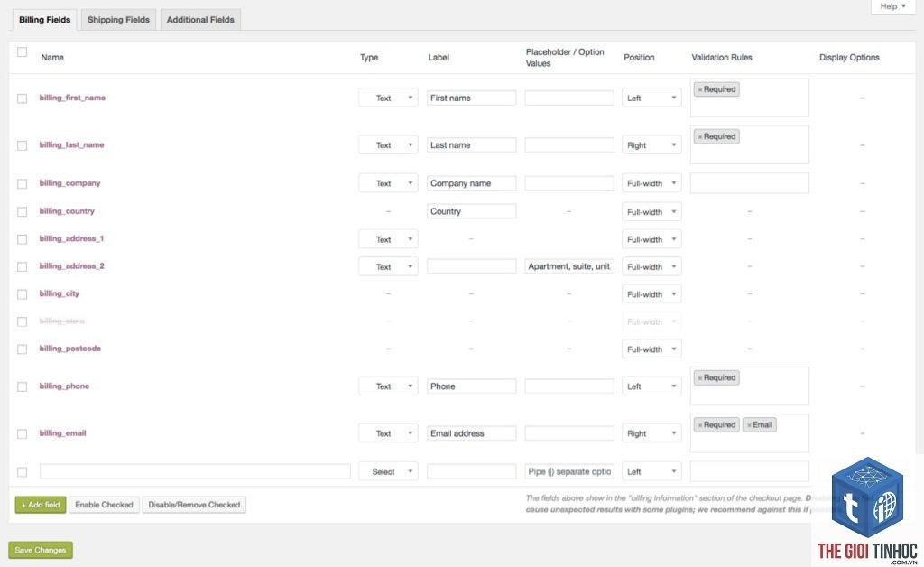Open Type dropdown for billing_first_name
Viewport: 924px width, 567px height.
(x=388, y=98)
